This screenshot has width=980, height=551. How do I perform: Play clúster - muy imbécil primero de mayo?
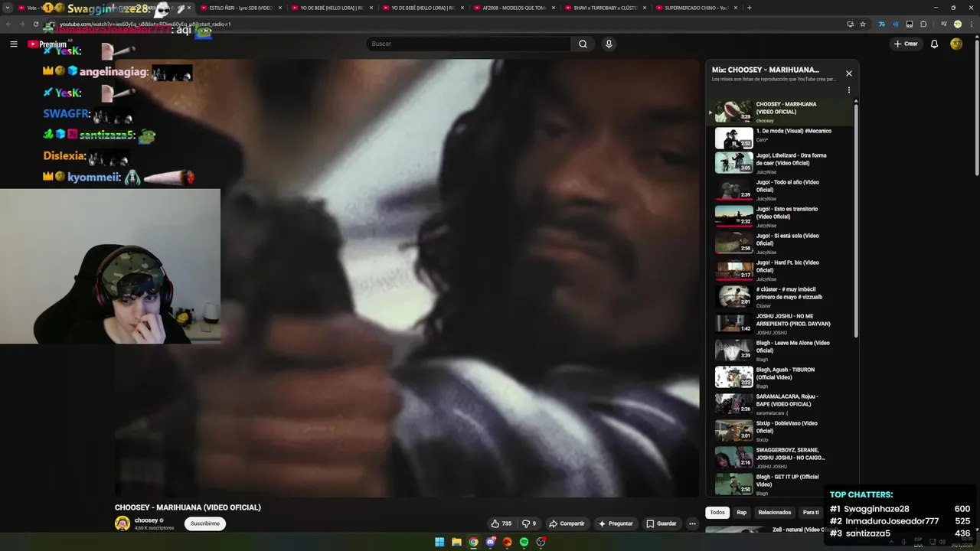click(779, 297)
